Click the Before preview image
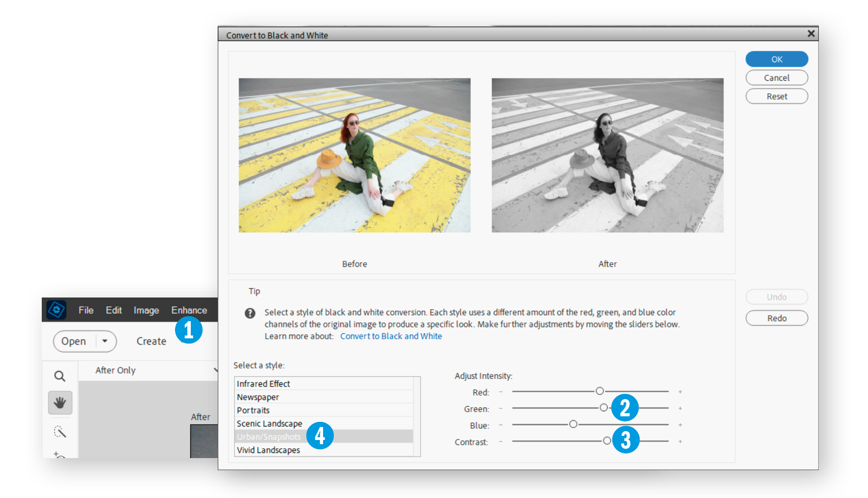 coord(354,155)
